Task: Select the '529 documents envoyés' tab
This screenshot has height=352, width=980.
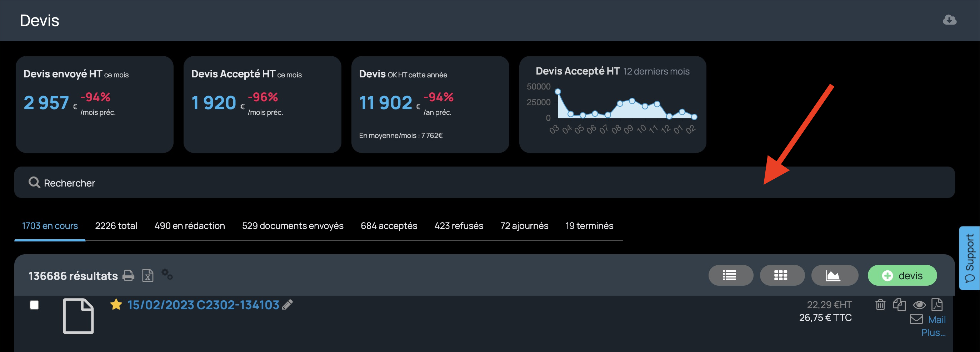Action: pyautogui.click(x=292, y=226)
